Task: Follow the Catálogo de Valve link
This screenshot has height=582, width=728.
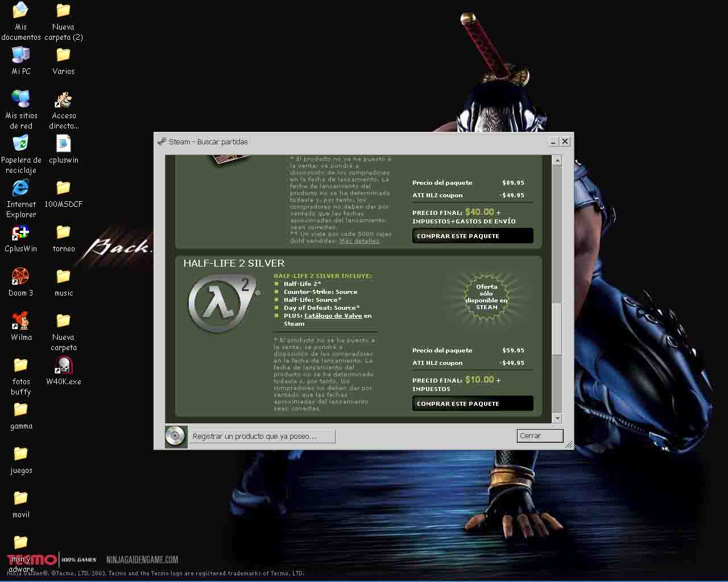Action: (x=333, y=316)
